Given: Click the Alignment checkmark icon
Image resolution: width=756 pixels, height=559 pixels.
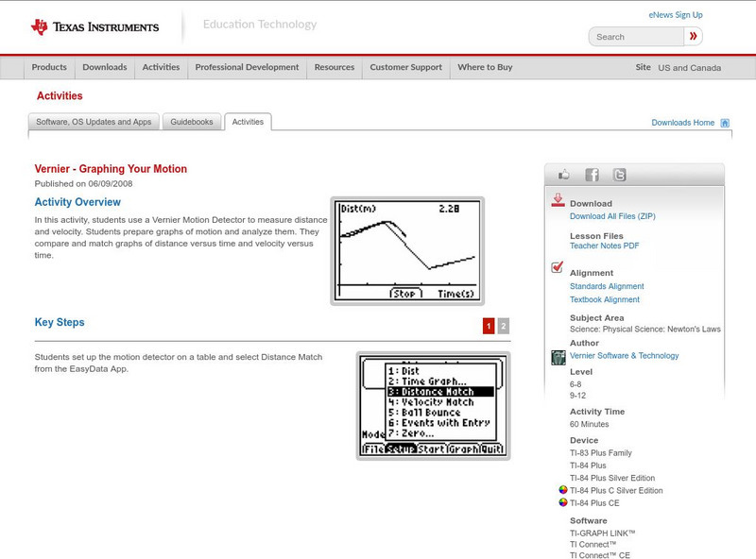Looking at the screenshot, I should 558,268.
